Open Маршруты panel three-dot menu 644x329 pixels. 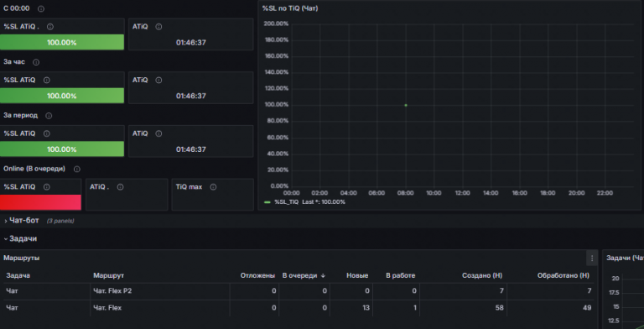[592, 258]
